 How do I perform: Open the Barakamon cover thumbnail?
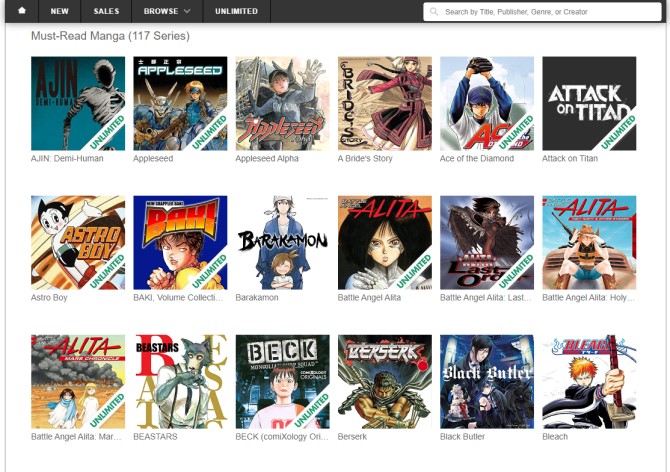pyautogui.click(x=282, y=243)
